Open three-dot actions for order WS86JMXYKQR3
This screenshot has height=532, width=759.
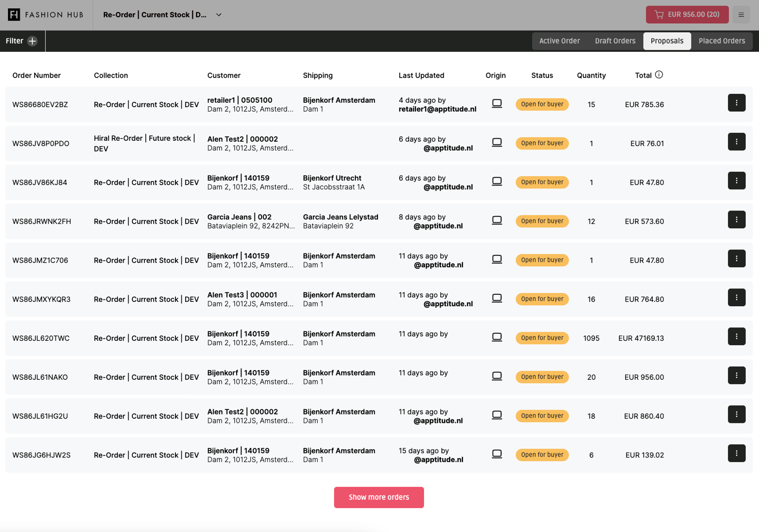[x=736, y=298]
